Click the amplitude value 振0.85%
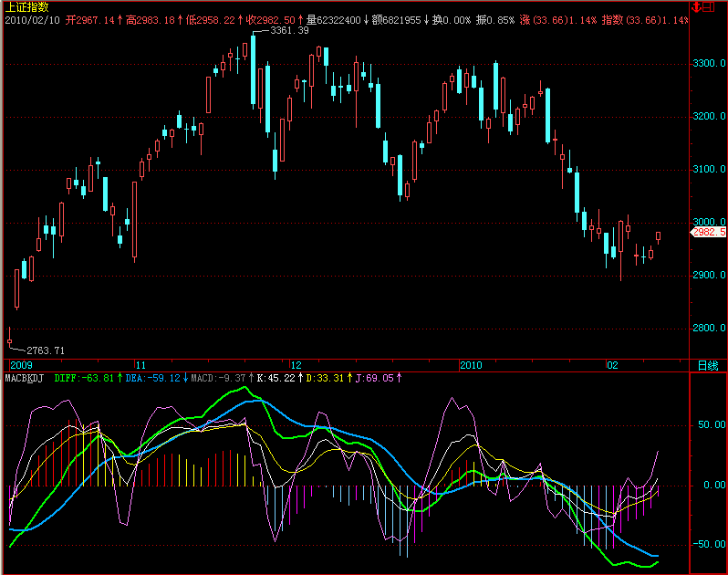 point(495,20)
